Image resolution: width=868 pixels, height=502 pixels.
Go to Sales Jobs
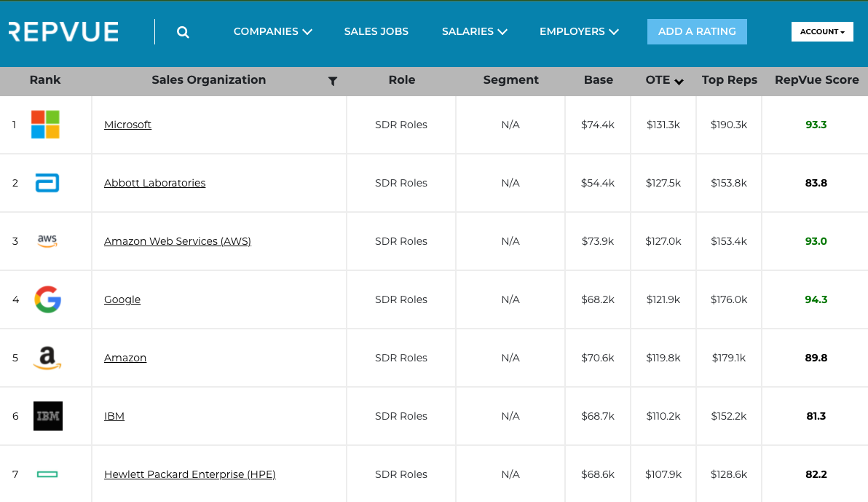pyautogui.click(x=376, y=31)
